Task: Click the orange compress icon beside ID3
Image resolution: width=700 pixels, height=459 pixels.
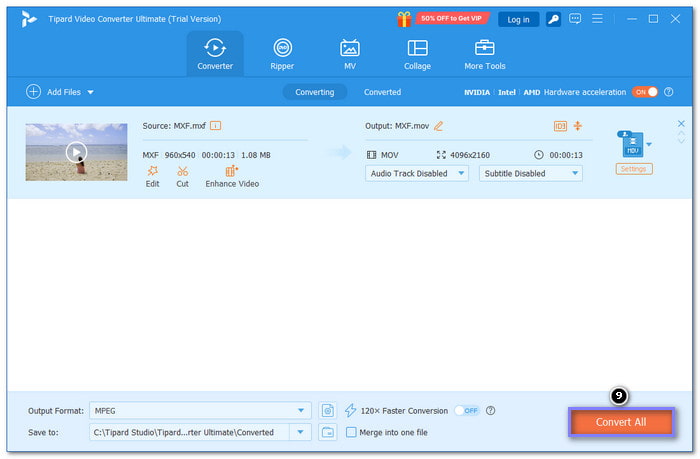Action: pos(578,126)
